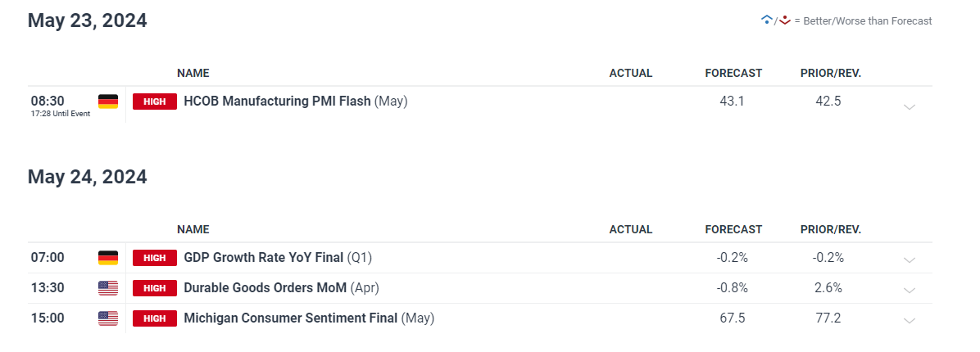Click HIGH badge on Michigan Consumer Sentiment row
Viewport: 980px width, 352px height.
point(155,318)
